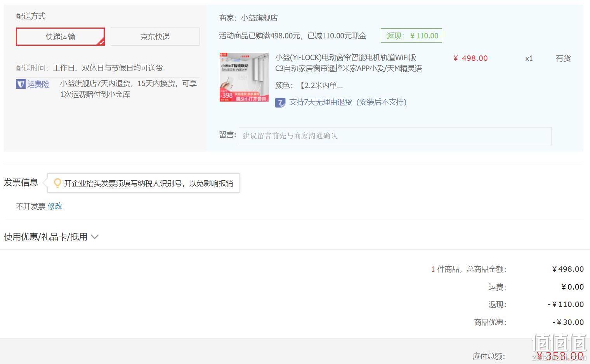
Task: Click the 运费 ¥0.00 value
Action: [573, 287]
